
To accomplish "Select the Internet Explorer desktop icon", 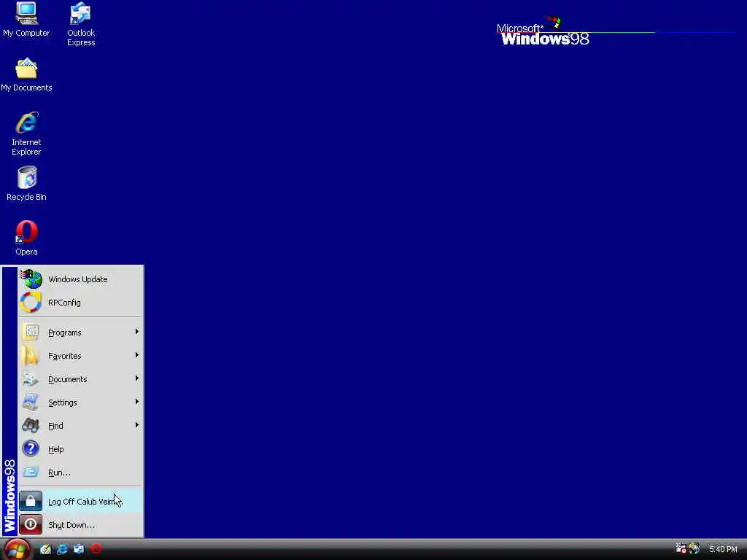I will pos(26,133).
